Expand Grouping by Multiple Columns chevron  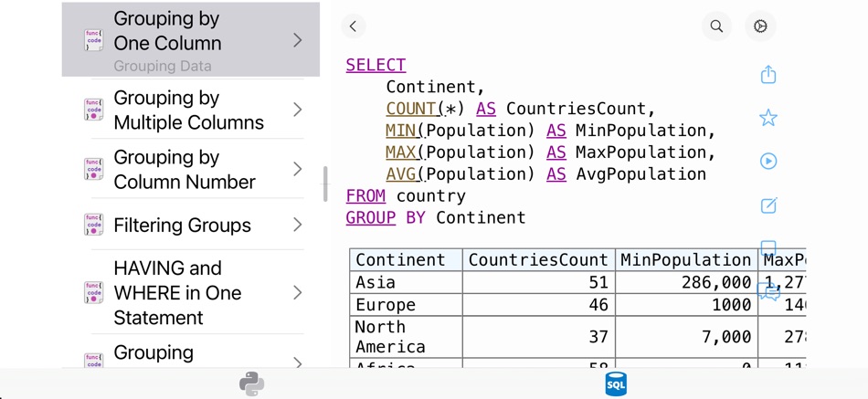pos(298,110)
